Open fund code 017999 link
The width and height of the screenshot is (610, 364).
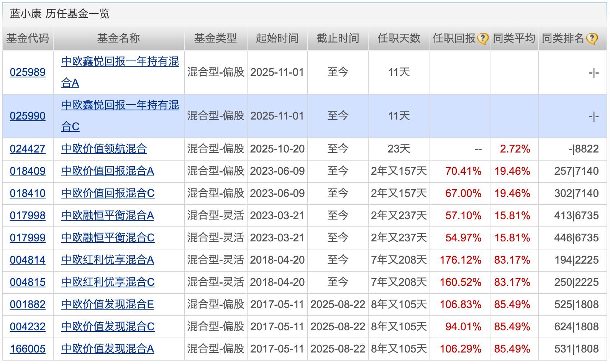pos(28,238)
